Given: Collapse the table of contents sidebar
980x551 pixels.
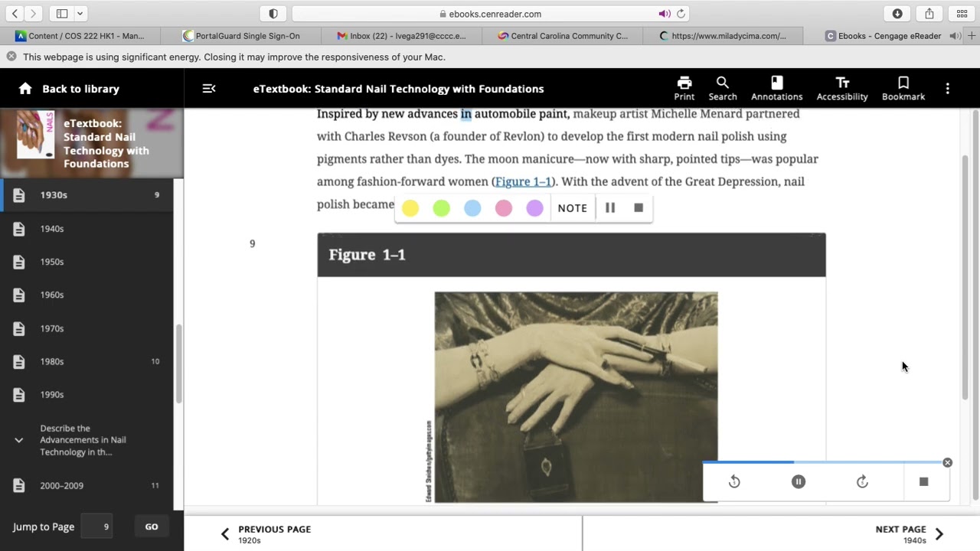Looking at the screenshot, I should click(x=209, y=89).
